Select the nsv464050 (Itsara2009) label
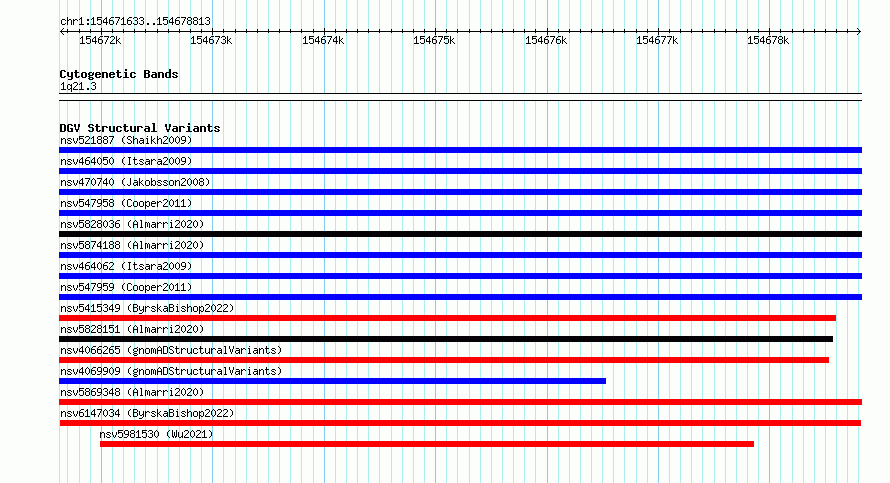The image size is (890, 483). (x=126, y=161)
